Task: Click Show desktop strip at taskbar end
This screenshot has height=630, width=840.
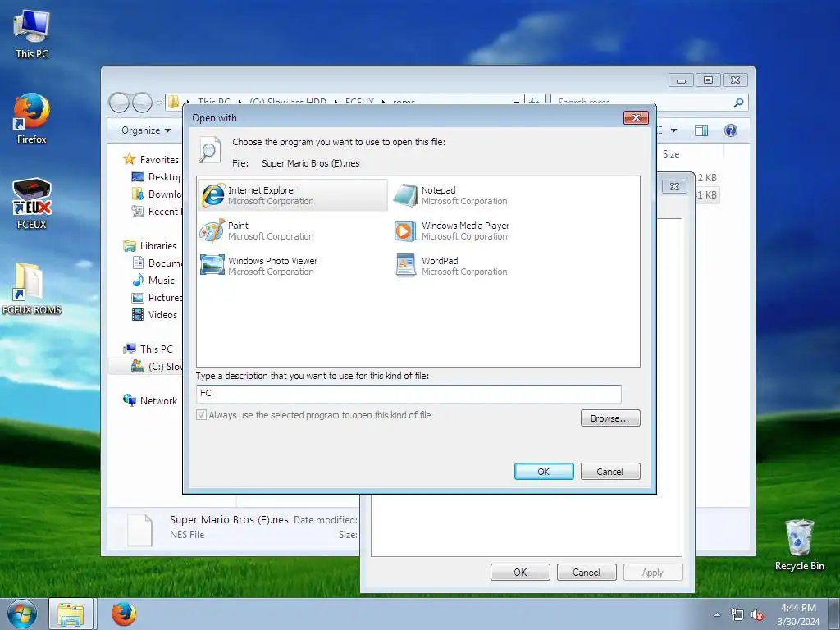Action: (x=834, y=614)
